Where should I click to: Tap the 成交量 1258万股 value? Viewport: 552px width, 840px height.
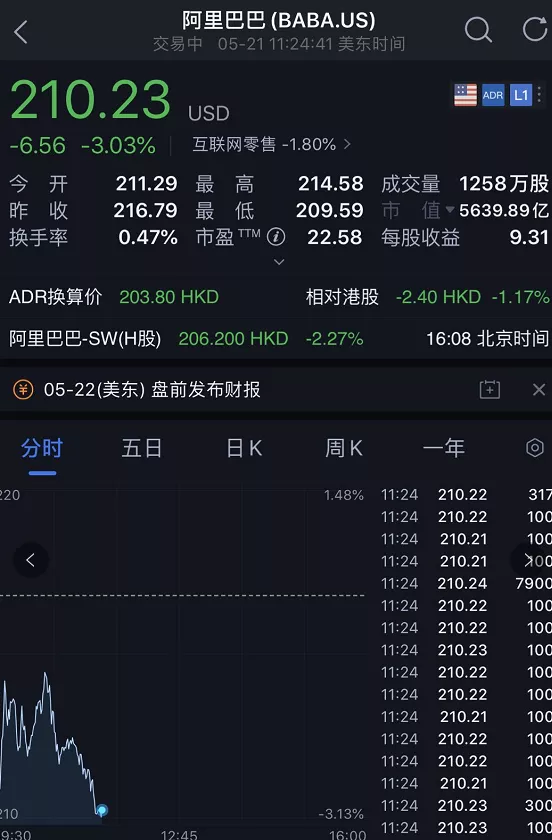tap(504, 184)
